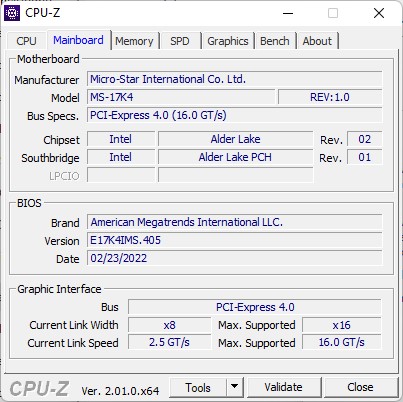The width and height of the screenshot is (403, 402).
Task: Click the Tools button
Action: tap(198, 387)
